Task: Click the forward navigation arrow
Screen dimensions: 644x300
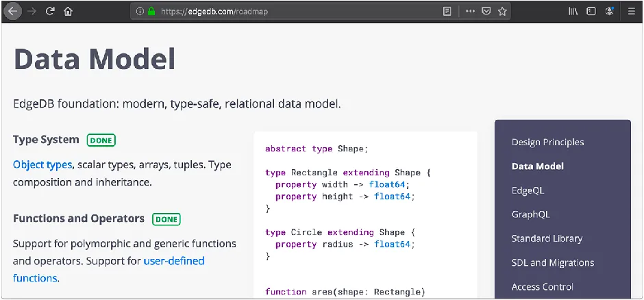Action: pyautogui.click(x=32, y=12)
